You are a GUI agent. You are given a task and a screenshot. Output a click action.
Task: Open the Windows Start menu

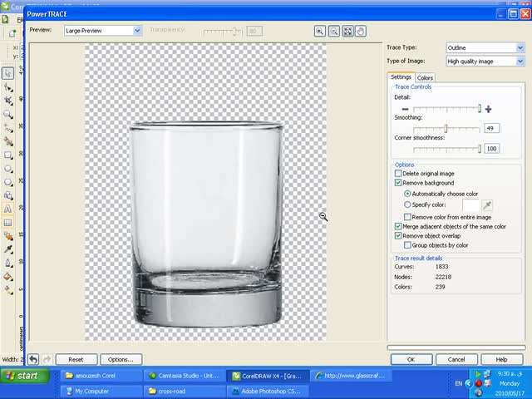pyautogui.click(x=24, y=376)
